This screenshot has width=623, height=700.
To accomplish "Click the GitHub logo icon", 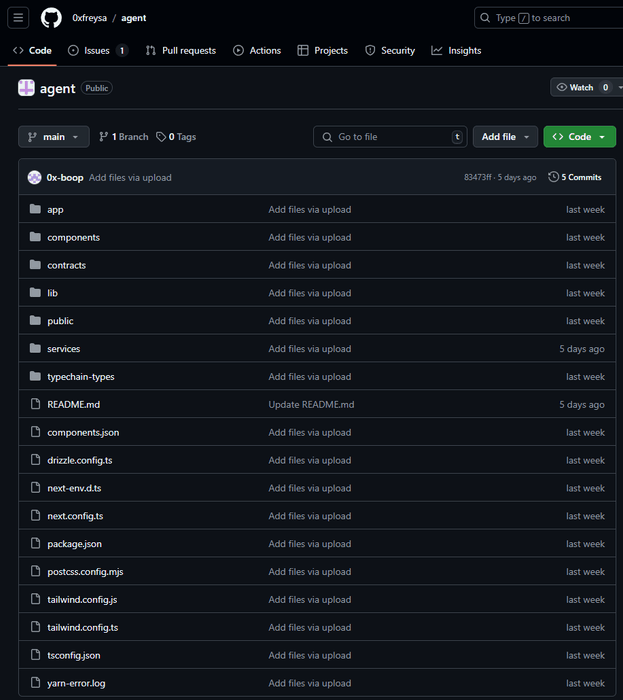I will point(51,17).
